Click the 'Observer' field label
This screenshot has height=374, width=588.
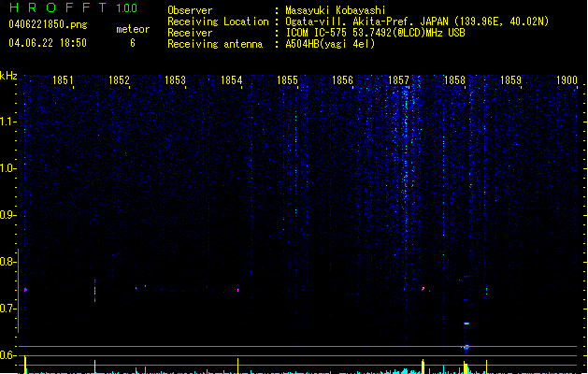(x=190, y=10)
